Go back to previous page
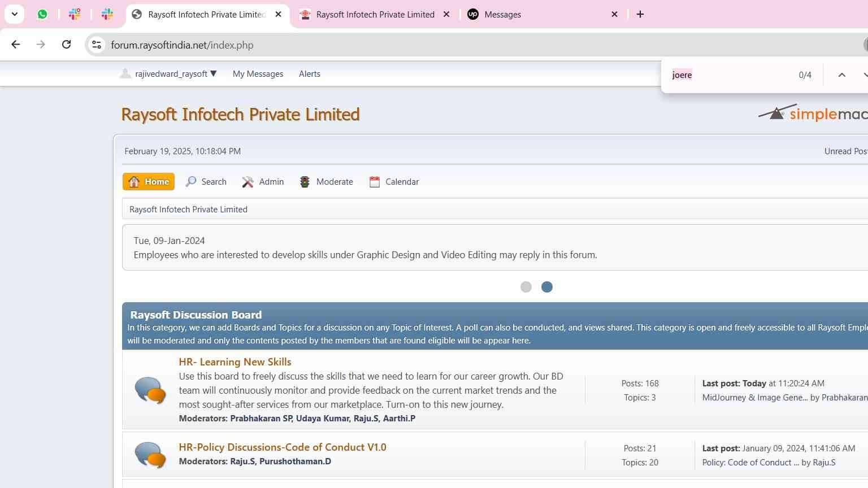Screen dimensions: 868x488 tap(16, 45)
